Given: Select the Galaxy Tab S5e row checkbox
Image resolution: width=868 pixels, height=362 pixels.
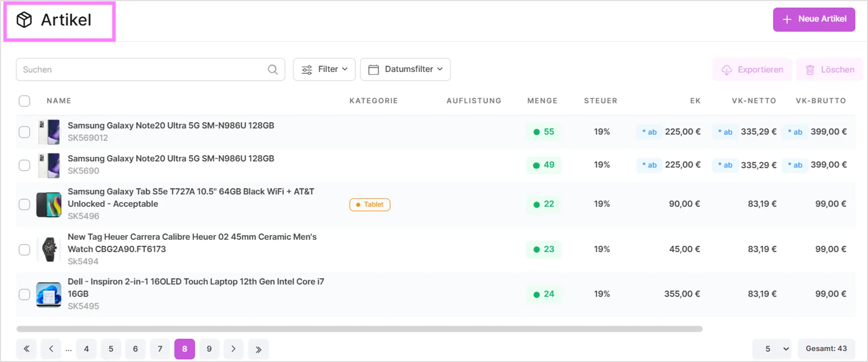Looking at the screenshot, I should coord(25,204).
